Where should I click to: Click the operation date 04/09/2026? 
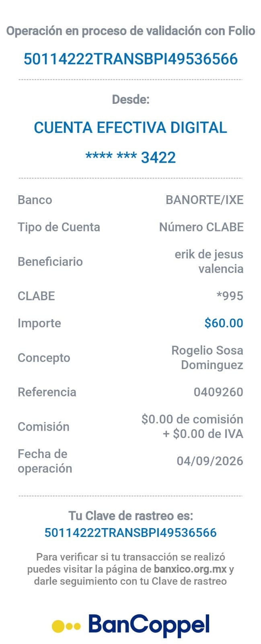coord(210,461)
